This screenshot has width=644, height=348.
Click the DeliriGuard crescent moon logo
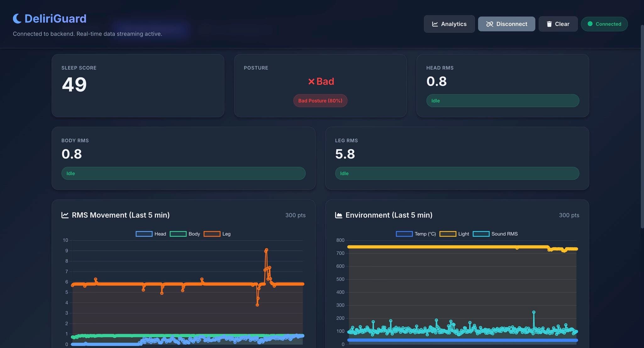(x=17, y=19)
